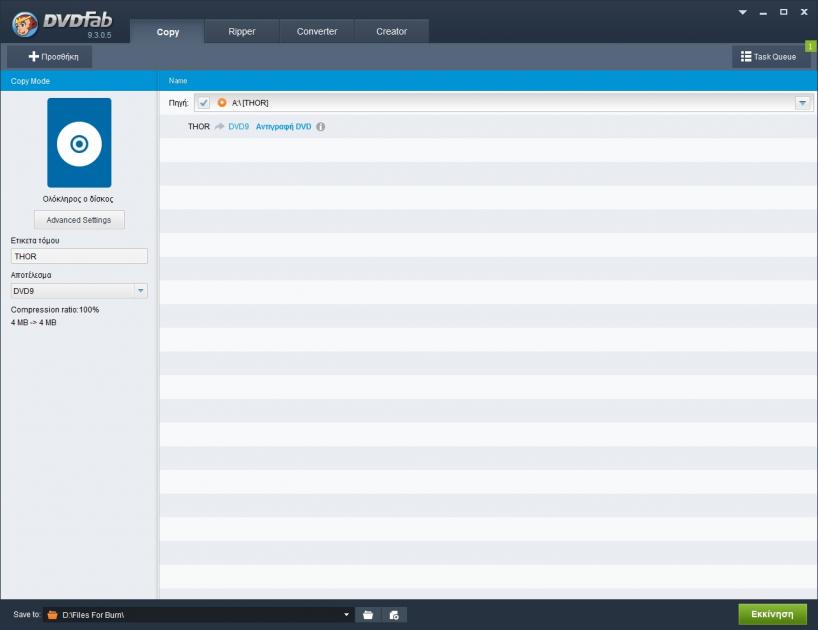Click the Προσθήκη add button
This screenshot has width=818, height=630.
50,56
